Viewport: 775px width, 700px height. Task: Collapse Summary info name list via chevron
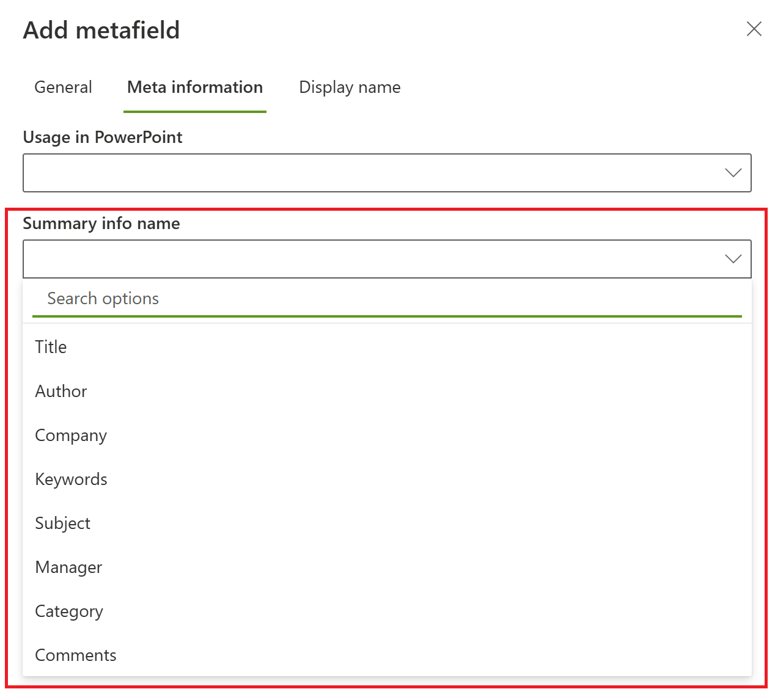[x=733, y=259]
